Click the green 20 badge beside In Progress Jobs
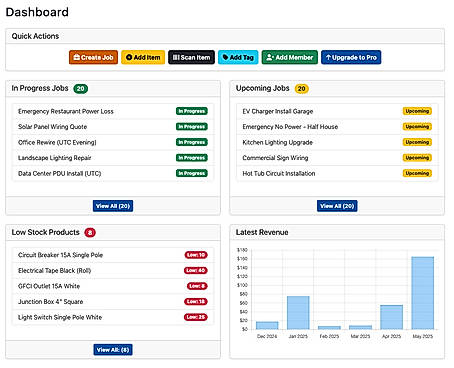The height and width of the screenshot is (368, 454). point(81,89)
